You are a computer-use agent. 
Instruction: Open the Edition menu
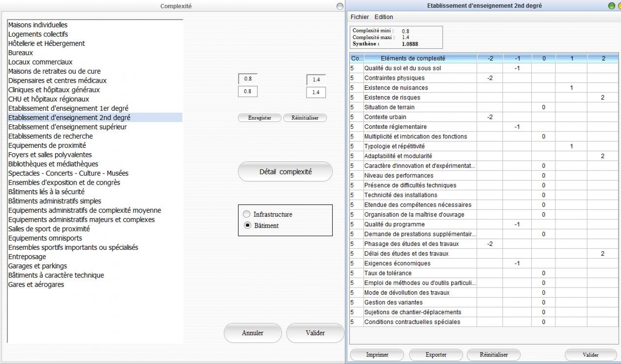click(384, 17)
